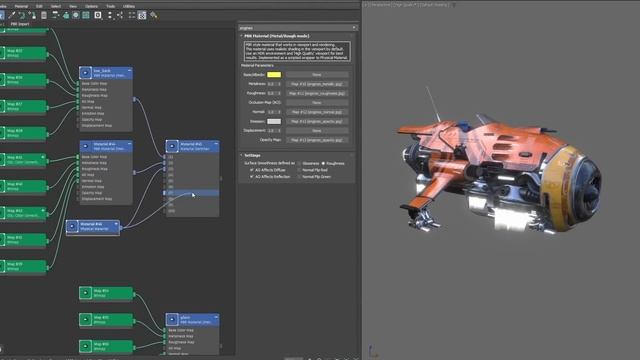The height and width of the screenshot is (360, 640).
Task: Select Glossiness smoothness radio button
Action: point(299,163)
